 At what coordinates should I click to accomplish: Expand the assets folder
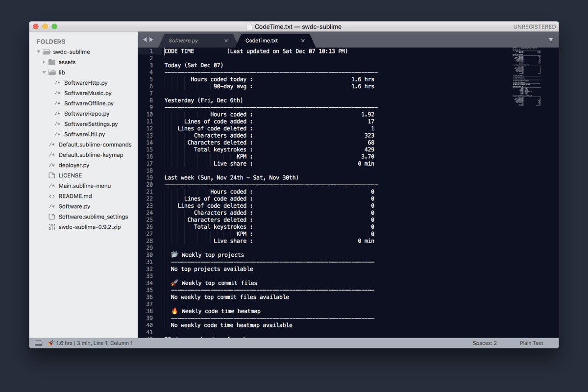pos(44,62)
